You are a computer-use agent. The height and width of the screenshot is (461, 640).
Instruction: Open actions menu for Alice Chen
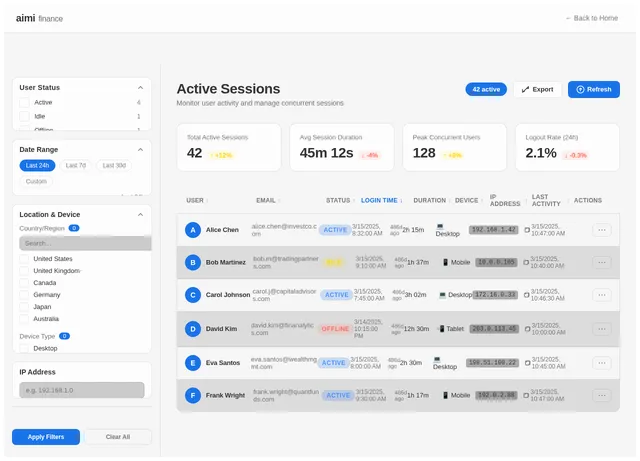click(602, 230)
